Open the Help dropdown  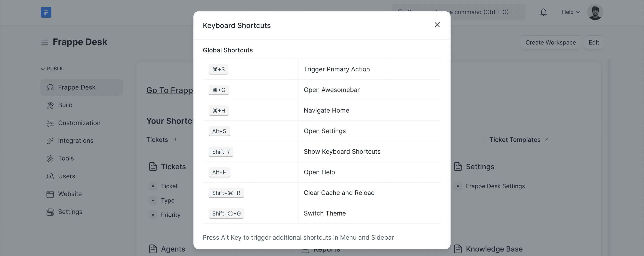(x=570, y=12)
